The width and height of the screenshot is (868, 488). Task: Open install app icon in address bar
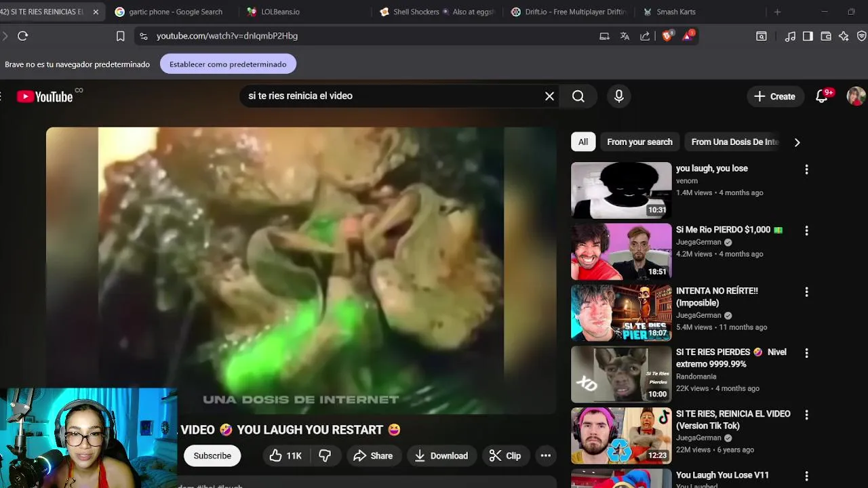pos(604,36)
